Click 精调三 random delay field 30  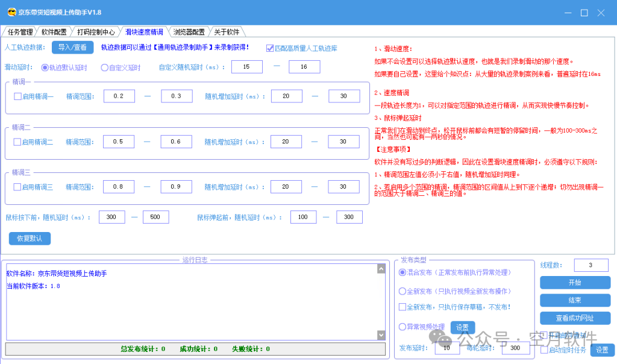(x=344, y=187)
